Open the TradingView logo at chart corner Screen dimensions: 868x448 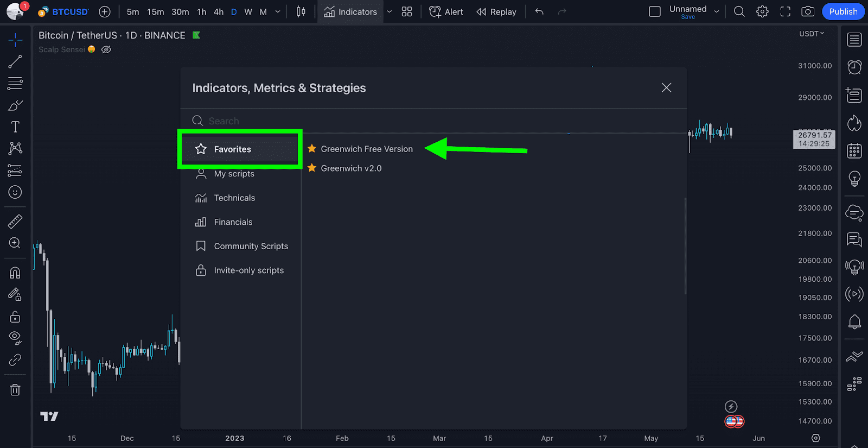point(49,416)
